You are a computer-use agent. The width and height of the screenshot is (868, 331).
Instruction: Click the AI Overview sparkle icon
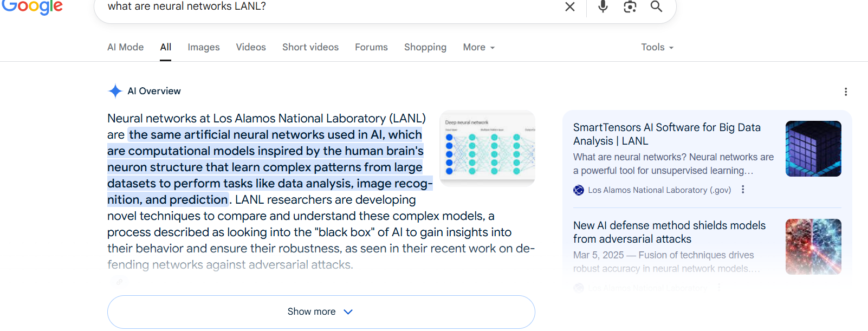click(115, 91)
